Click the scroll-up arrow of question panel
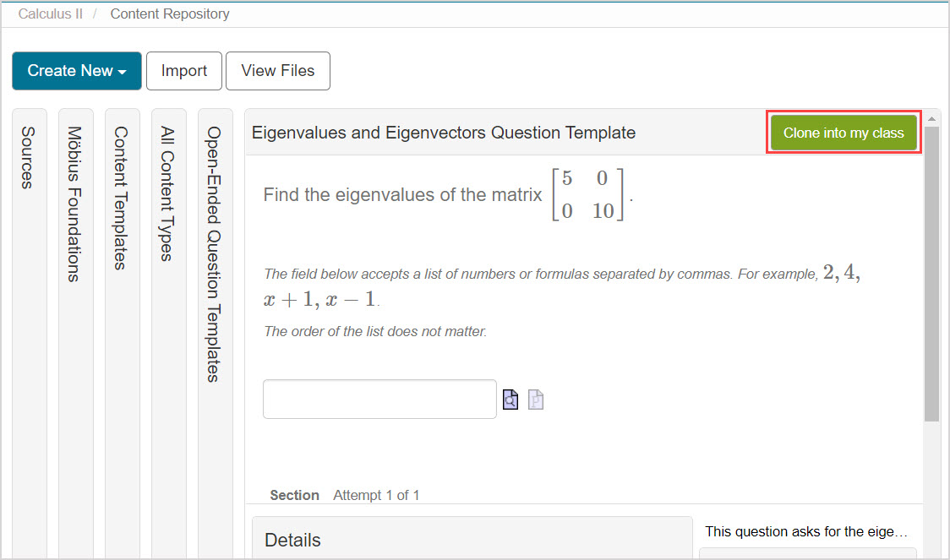The width and height of the screenshot is (950, 560). click(931, 118)
